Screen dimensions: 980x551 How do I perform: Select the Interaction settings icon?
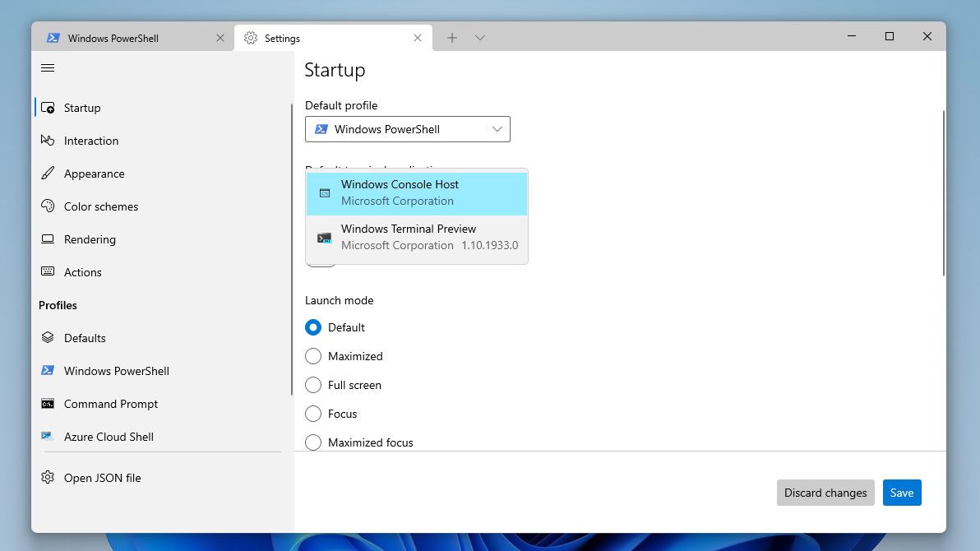[x=47, y=141]
